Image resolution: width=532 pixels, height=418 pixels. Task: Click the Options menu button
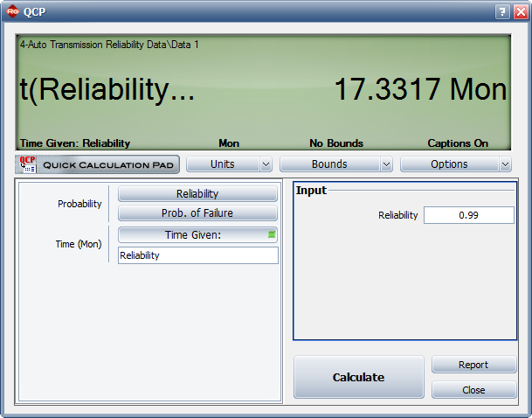pyautogui.click(x=448, y=164)
